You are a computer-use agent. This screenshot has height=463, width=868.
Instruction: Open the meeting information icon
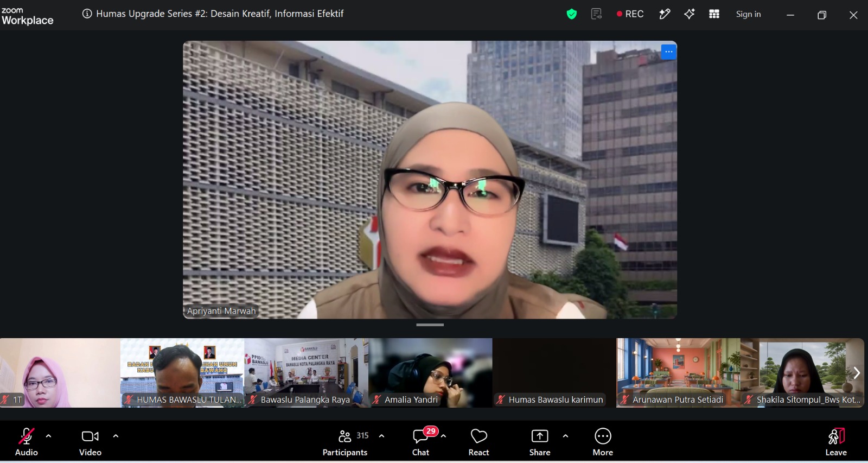(87, 14)
